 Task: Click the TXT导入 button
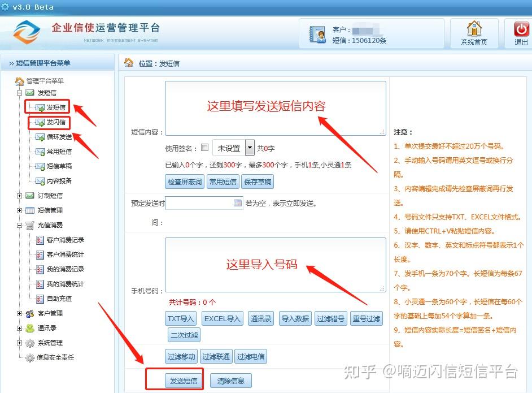pos(181,318)
